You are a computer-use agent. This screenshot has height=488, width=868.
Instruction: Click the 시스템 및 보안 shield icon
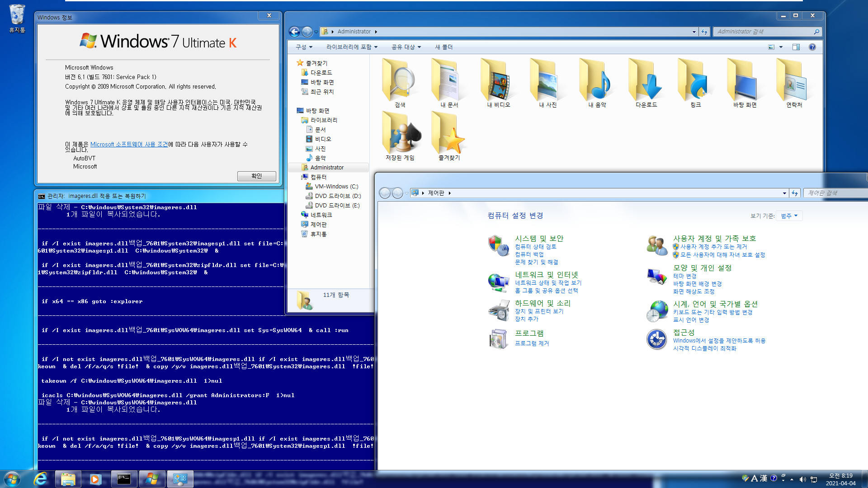click(x=499, y=245)
